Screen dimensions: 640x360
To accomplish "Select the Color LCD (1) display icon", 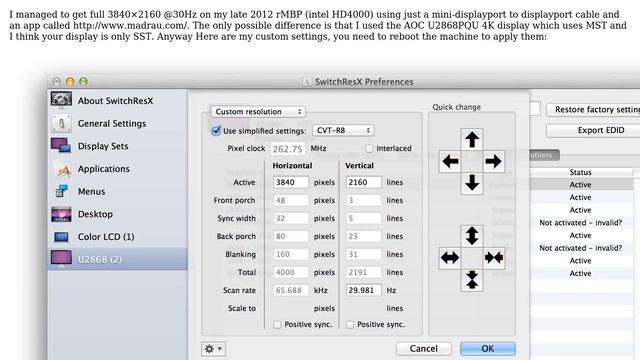I will coord(61,237).
